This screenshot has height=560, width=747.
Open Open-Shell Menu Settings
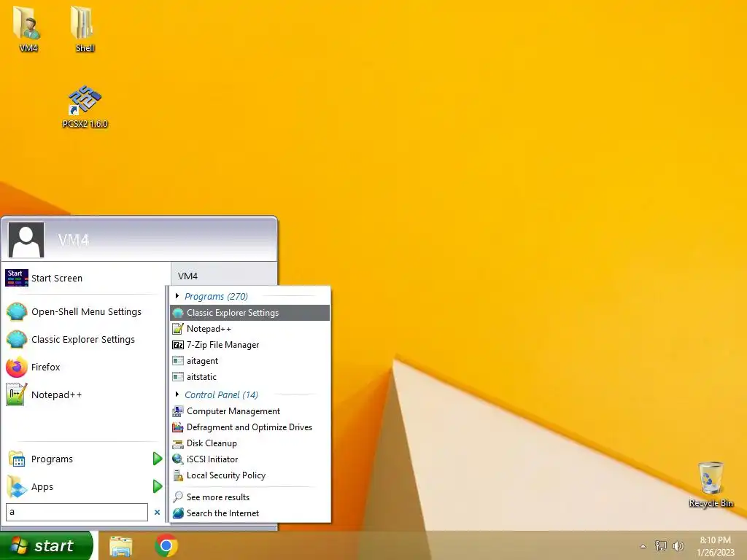[x=85, y=312]
